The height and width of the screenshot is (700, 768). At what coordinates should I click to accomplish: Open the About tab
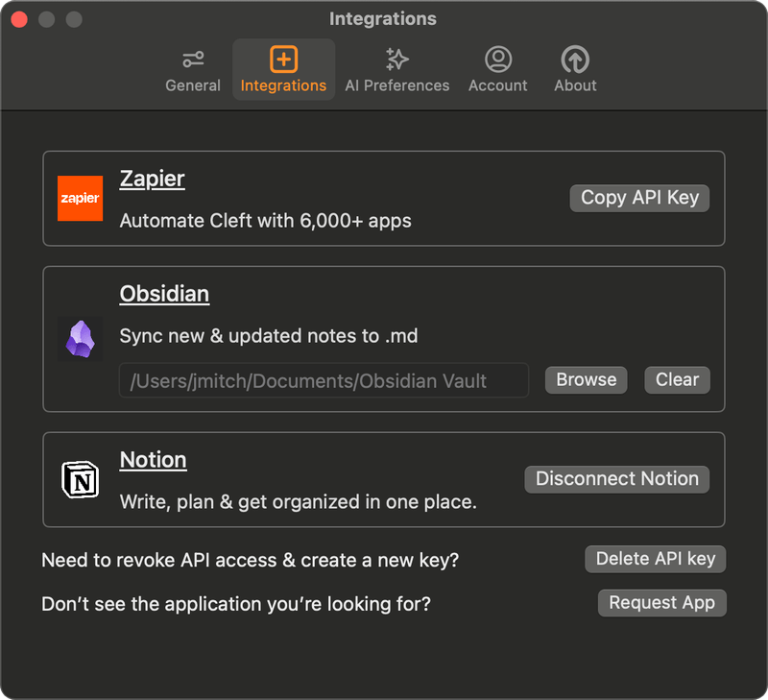pos(574,69)
